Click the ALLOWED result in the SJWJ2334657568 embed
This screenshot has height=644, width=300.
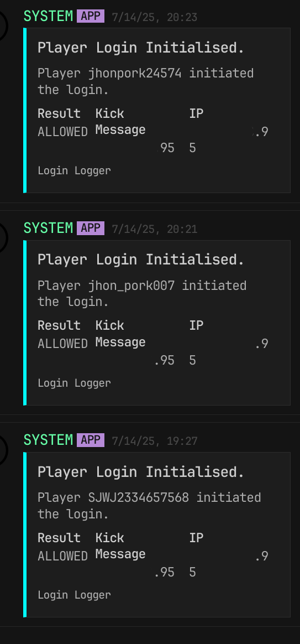63,555
